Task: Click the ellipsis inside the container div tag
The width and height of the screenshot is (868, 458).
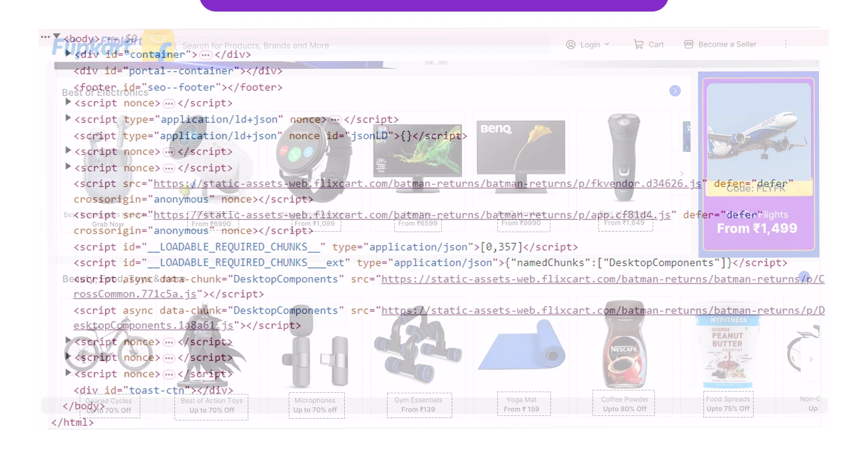Action: (x=205, y=54)
